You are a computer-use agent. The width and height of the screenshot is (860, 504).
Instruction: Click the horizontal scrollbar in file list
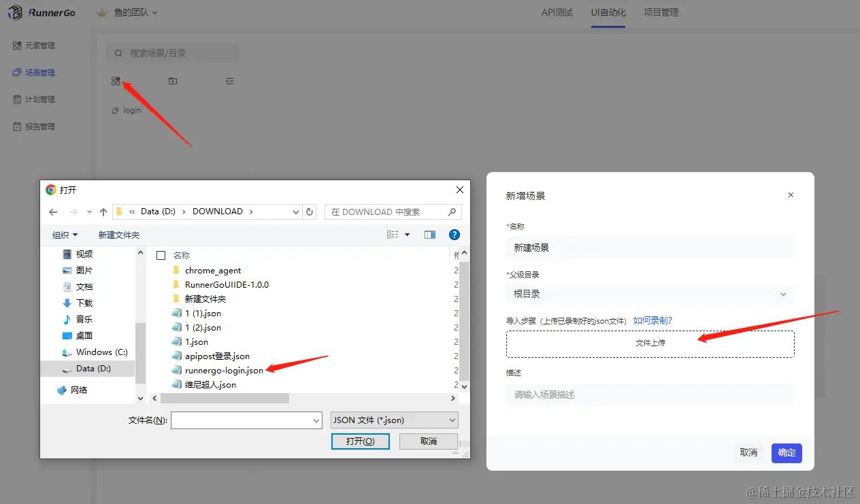pyautogui.click(x=225, y=398)
